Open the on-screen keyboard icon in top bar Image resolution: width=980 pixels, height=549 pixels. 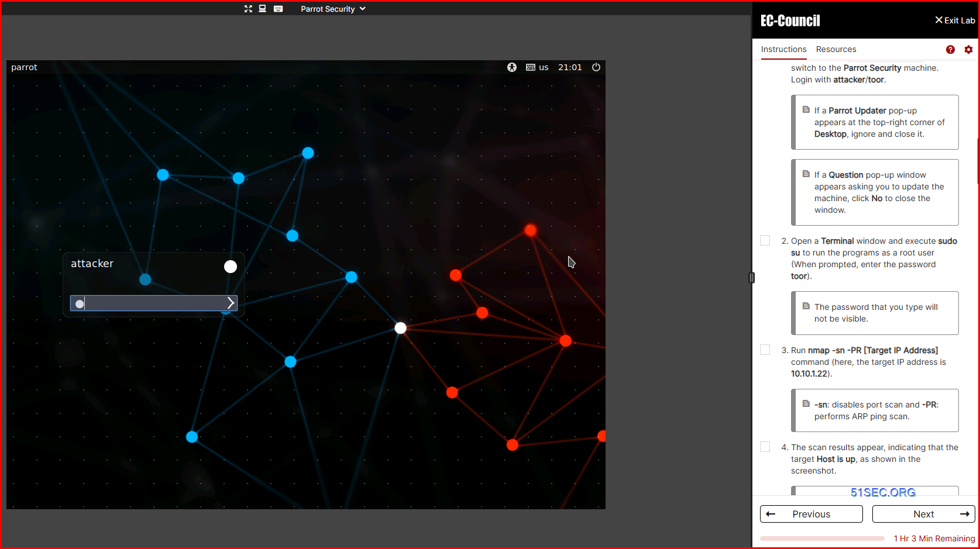(278, 9)
